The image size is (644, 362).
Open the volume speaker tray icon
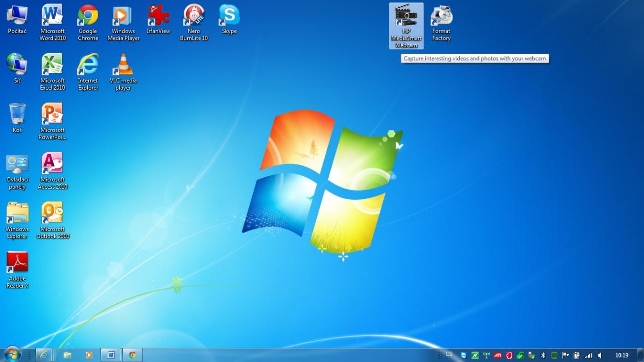pyautogui.click(x=600, y=355)
